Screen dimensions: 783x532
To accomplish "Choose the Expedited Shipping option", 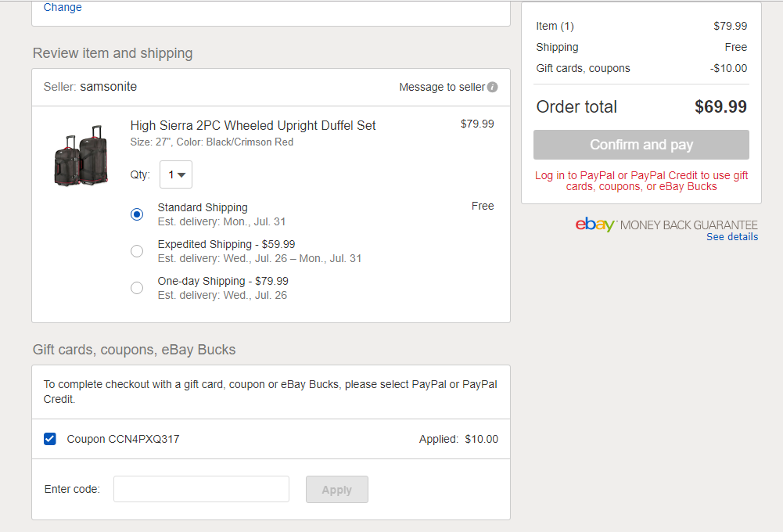I will point(137,251).
